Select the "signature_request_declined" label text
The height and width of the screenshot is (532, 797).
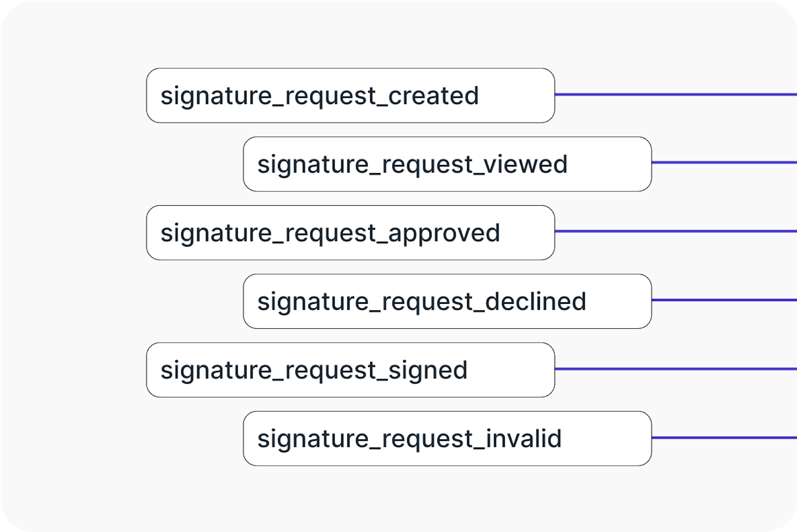[x=421, y=301]
